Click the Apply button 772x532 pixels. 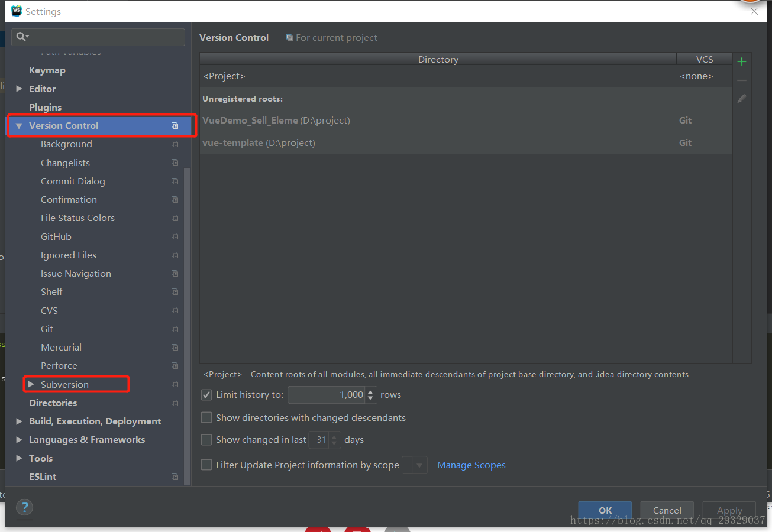tap(729, 510)
